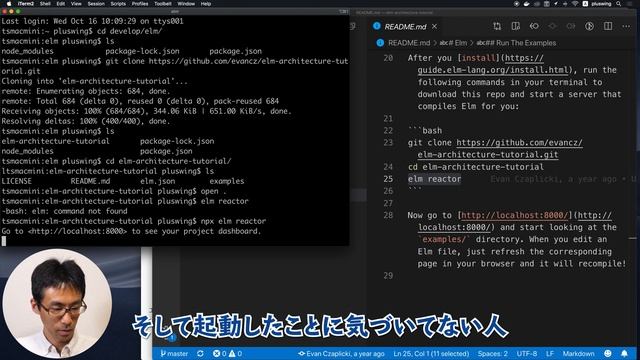Change file encoding via 'UTF-8'
640x360 pixels.
[527, 353]
